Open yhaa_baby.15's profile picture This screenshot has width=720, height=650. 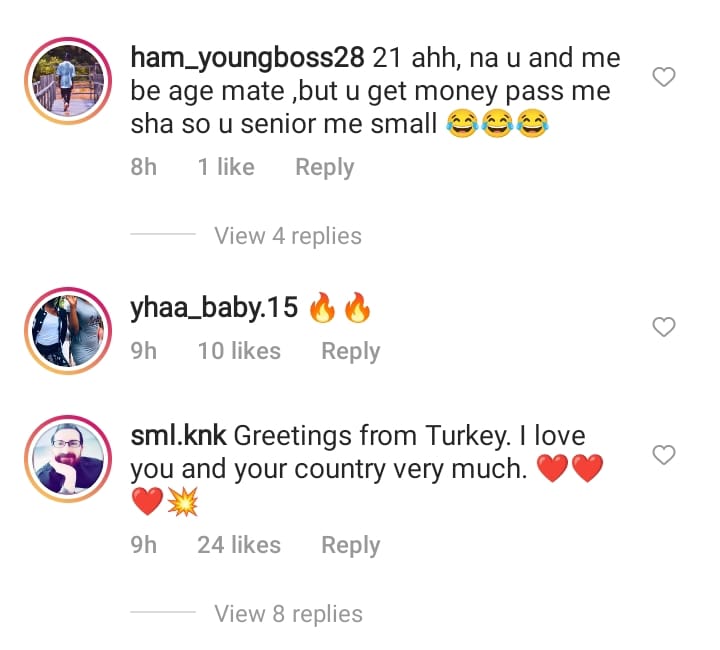[68, 331]
